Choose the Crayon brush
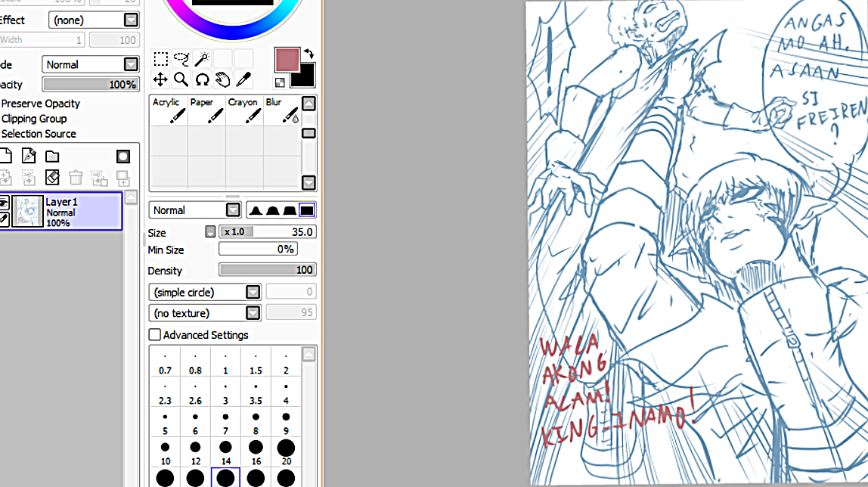 click(244, 110)
